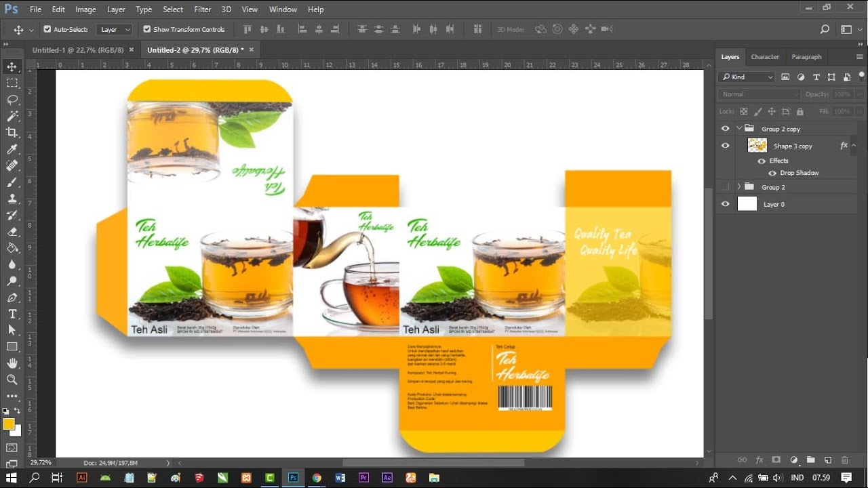Open the search icon in options bar

(x=825, y=29)
